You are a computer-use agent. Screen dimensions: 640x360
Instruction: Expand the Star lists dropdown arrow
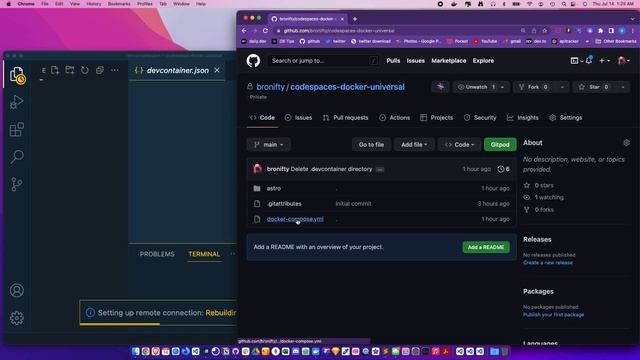[x=623, y=87]
